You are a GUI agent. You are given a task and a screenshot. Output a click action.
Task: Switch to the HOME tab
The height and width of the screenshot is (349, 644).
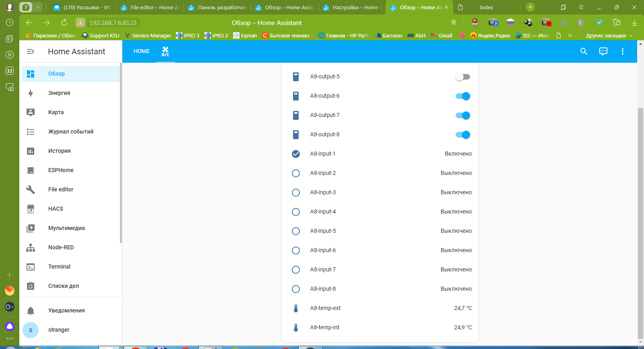(x=142, y=51)
